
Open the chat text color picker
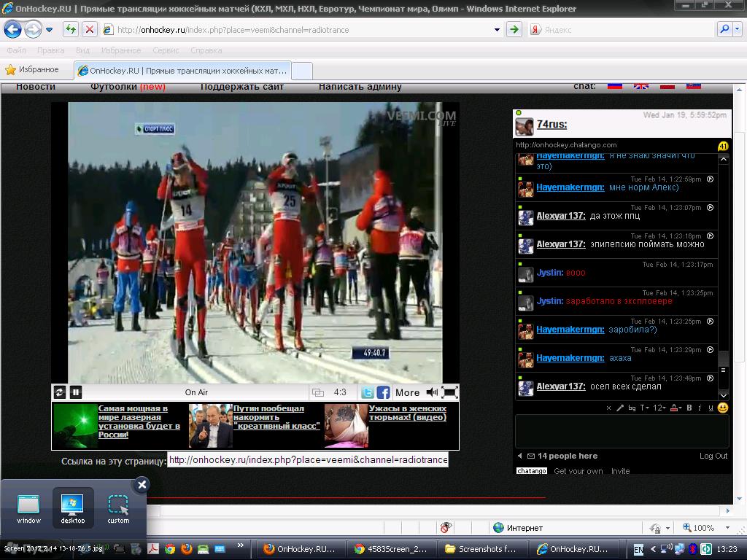(676, 408)
